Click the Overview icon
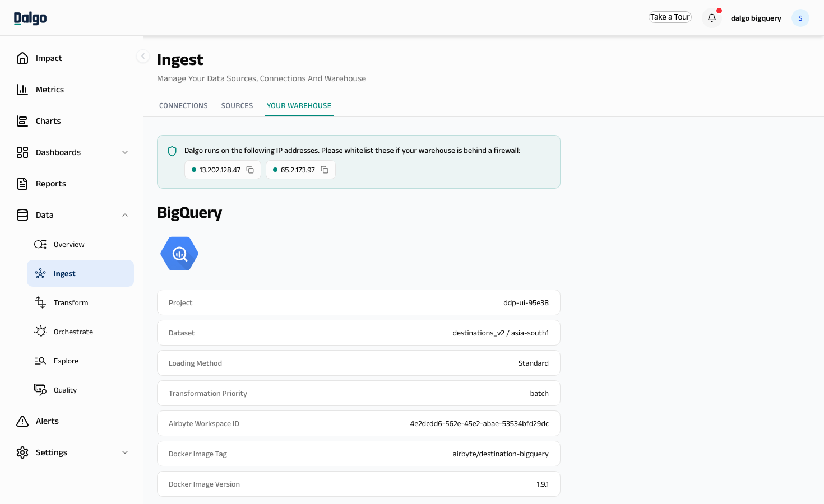The height and width of the screenshot is (504, 824). [x=40, y=244]
